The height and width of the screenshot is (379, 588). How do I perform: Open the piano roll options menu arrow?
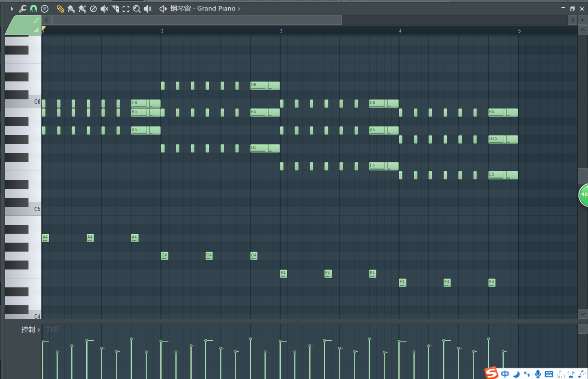coord(12,9)
